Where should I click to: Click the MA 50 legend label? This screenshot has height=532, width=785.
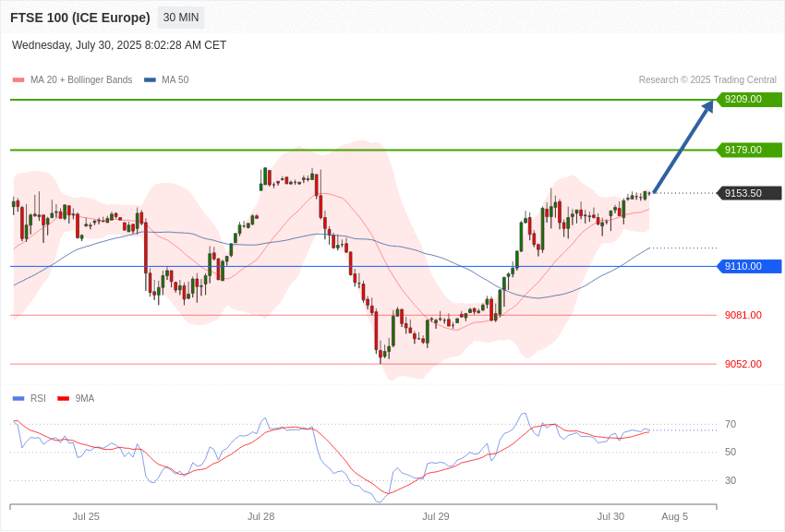[x=175, y=79]
